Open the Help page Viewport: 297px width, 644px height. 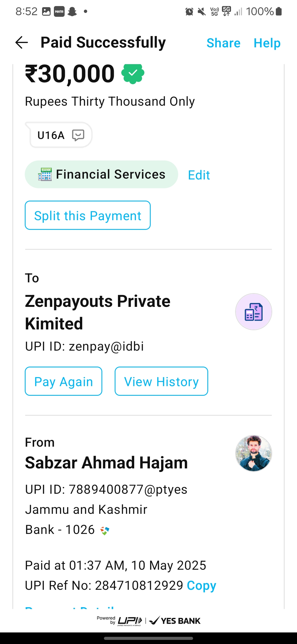(x=267, y=43)
